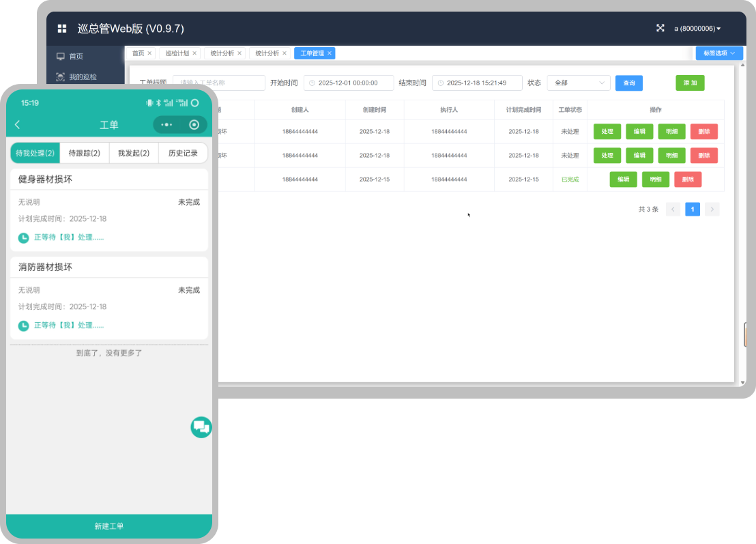
Task: Click the blue 查询 search button
Action: 628,83
